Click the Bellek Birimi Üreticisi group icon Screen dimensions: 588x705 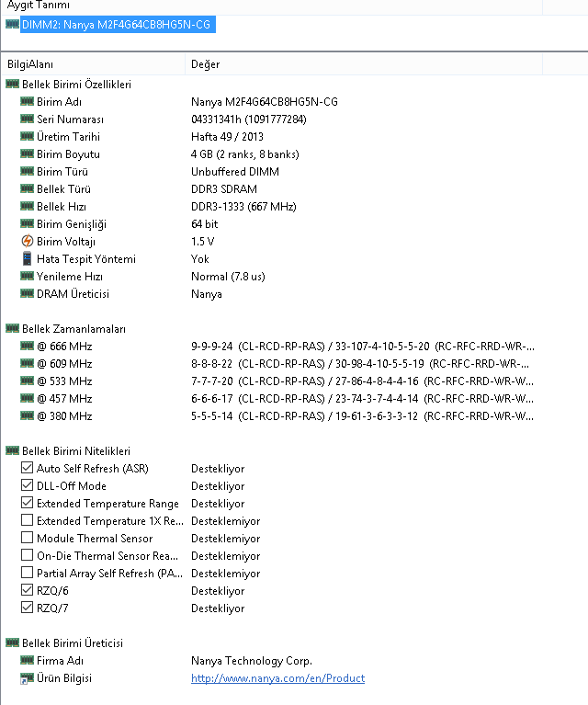coord(12,642)
